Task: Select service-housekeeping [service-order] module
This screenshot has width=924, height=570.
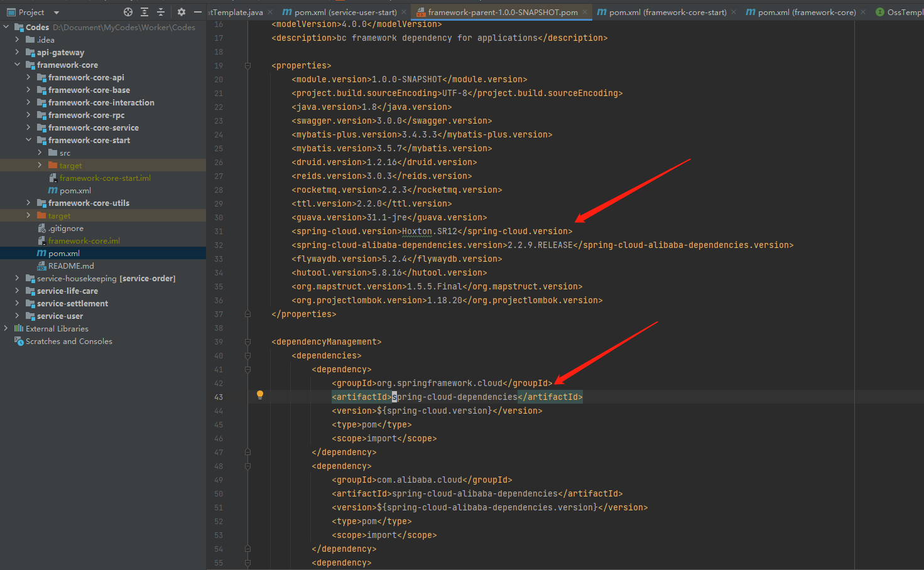Action: point(106,278)
